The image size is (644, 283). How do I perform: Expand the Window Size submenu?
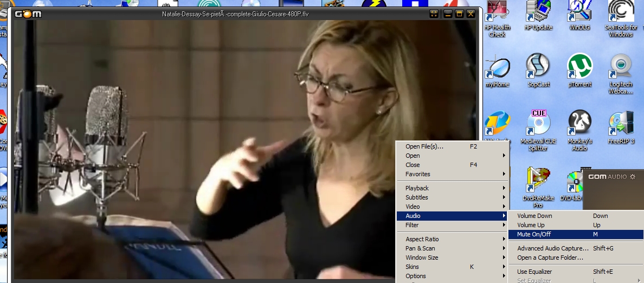pos(452,258)
